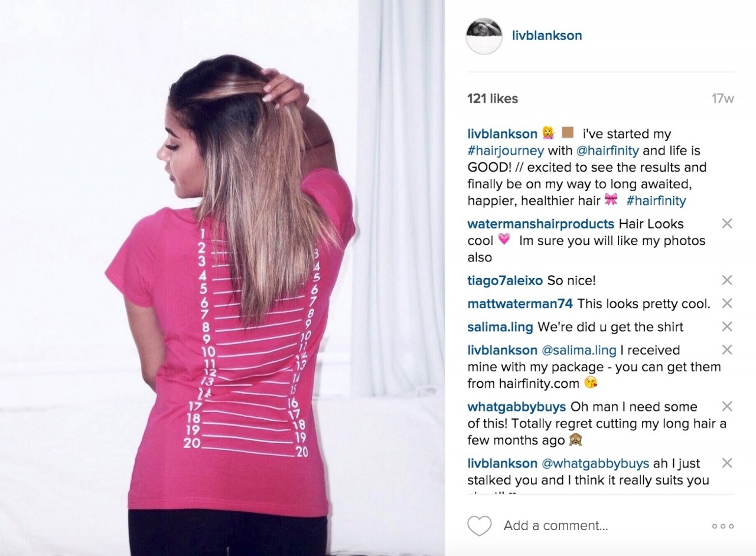The height and width of the screenshot is (556, 756).
Task: Open the #hairfinity hashtag link
Action: point(656,201)
